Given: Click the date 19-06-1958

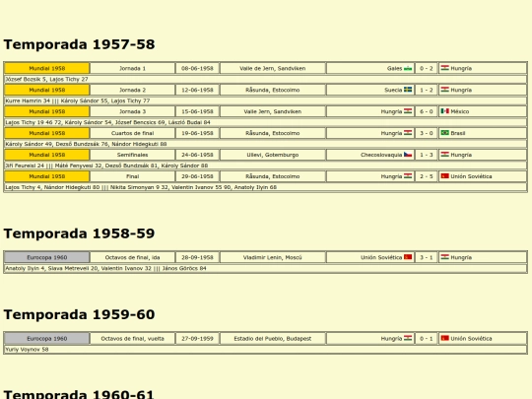Looking at the screenshot, I should 197,133.
